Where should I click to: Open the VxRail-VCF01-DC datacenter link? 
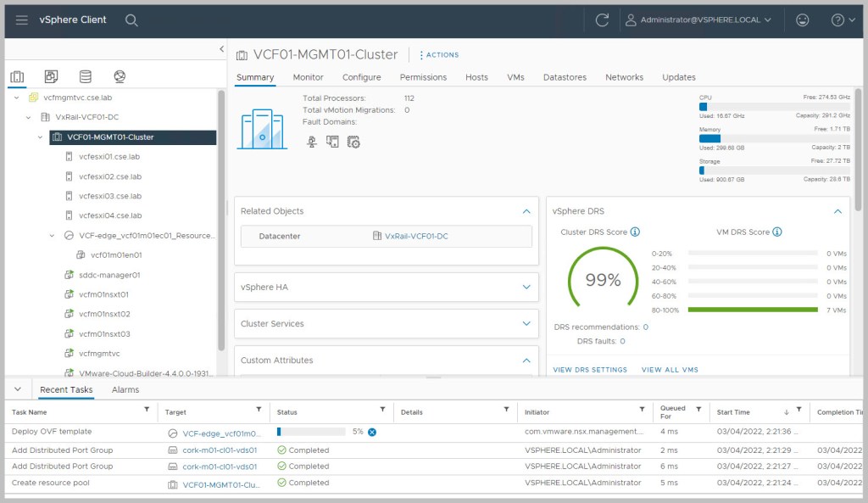[415, 236]
